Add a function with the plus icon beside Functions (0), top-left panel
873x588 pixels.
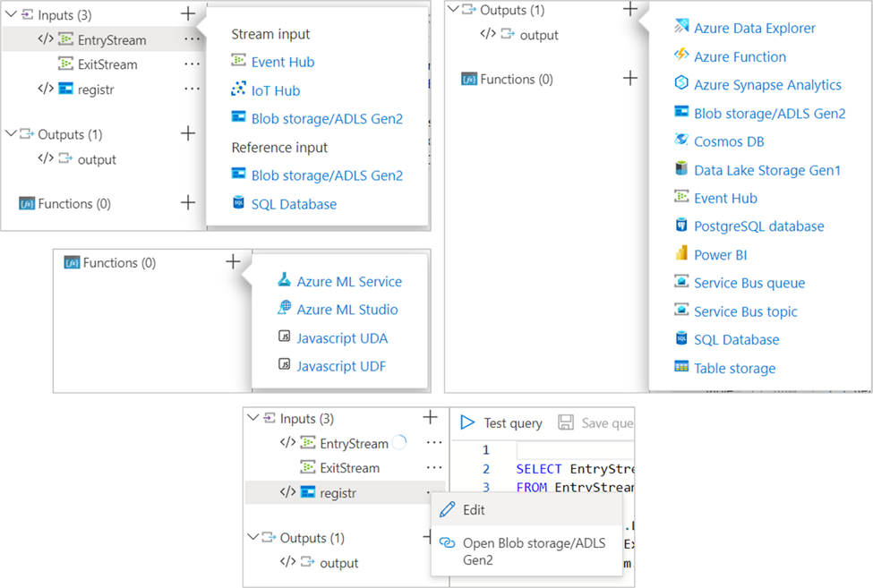[188, 202]
